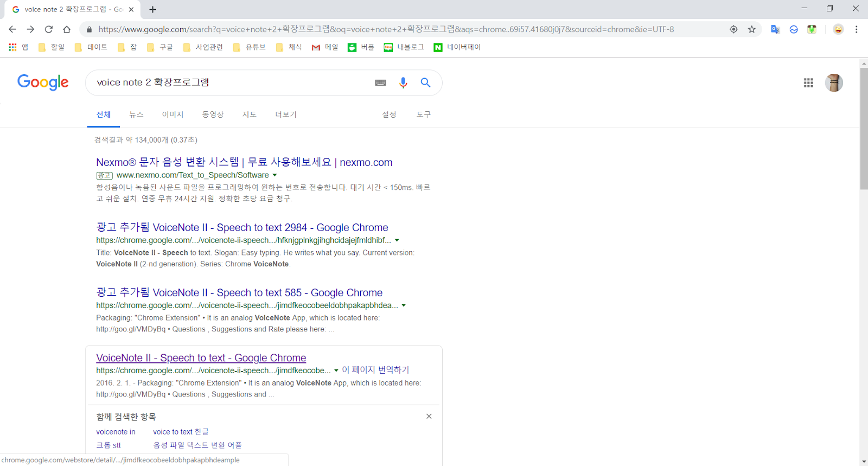Open the 사업관련 bookmark folder
The height and width of the screenshot is (466, 868).
click(x=203, y=47)
